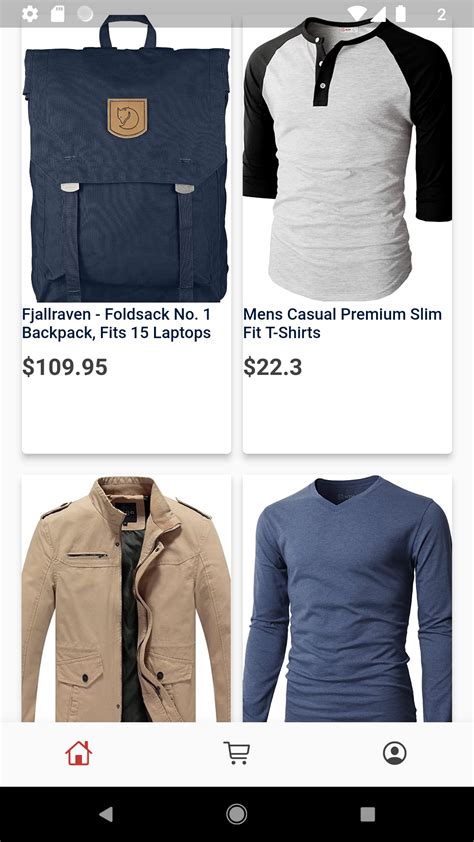The image size is (474, 842).
Task: Open the shopping cart icon
Action: tap(237, 753)
